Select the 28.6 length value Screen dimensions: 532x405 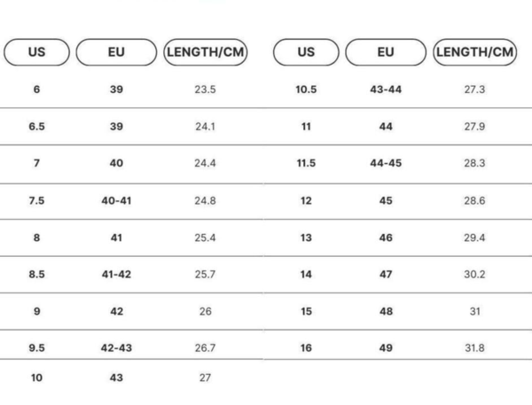pos(475,200)
